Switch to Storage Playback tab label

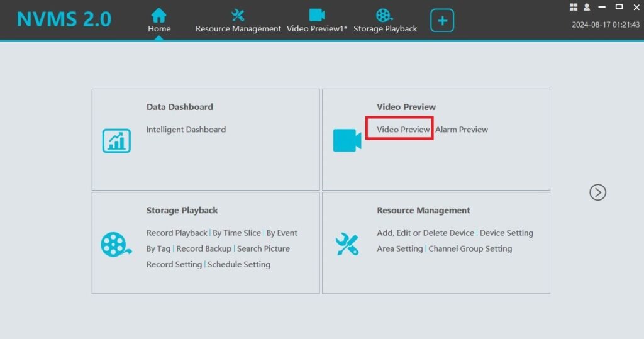(386, 29)
